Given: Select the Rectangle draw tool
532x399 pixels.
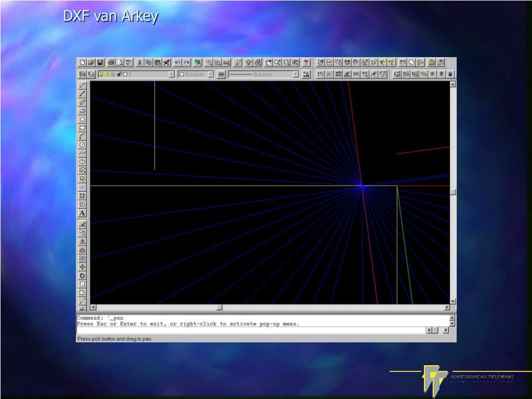Looking at the screenshot, I should pyautogui.click(x=82, y=128).
